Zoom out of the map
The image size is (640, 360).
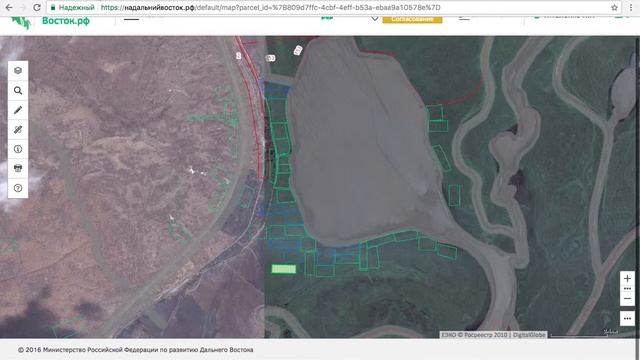tap(627, 299)
